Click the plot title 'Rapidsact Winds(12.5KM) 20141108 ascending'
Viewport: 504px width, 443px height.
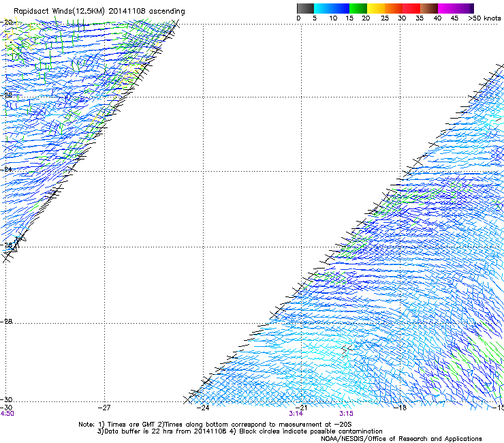[99, 12]
